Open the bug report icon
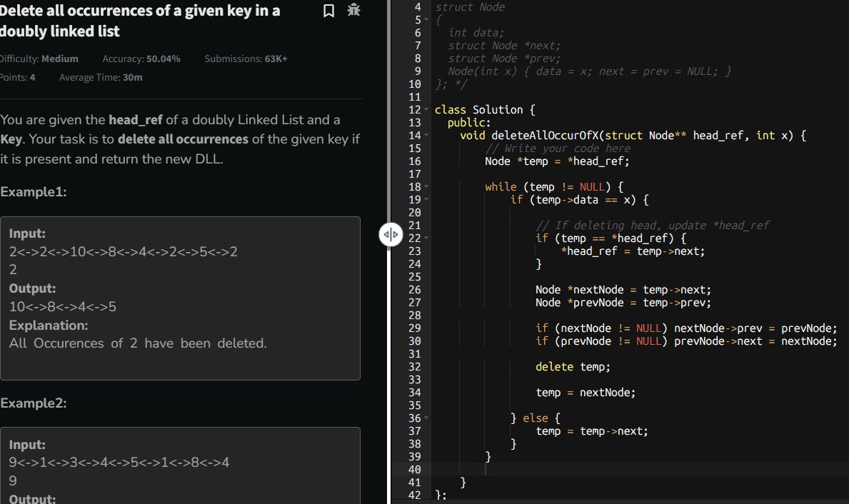 coord(353,11)
